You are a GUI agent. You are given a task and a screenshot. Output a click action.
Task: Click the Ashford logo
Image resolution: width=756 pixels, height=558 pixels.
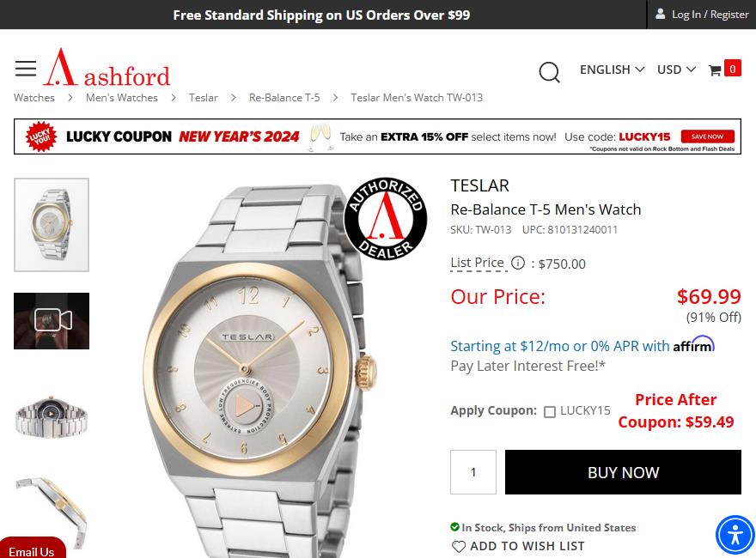tap(107, 68)
